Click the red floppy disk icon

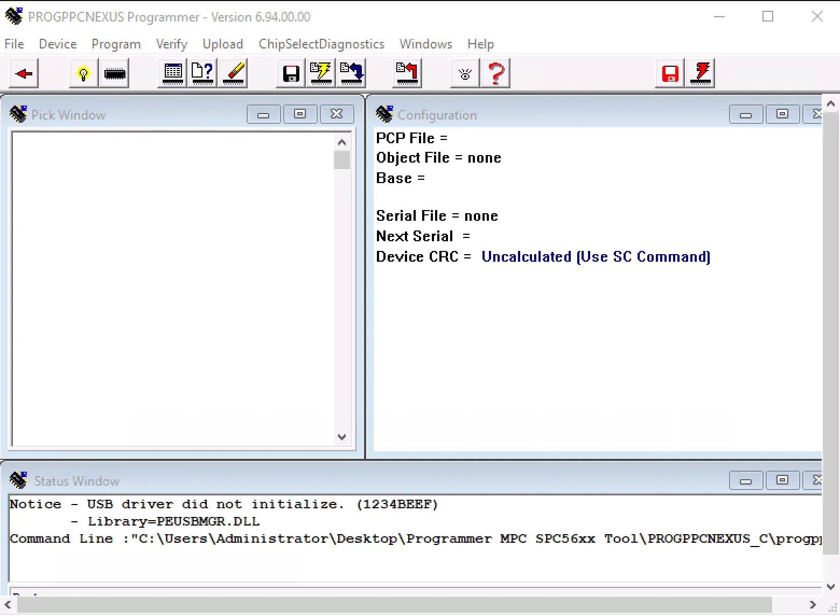[x=670, y=73]
